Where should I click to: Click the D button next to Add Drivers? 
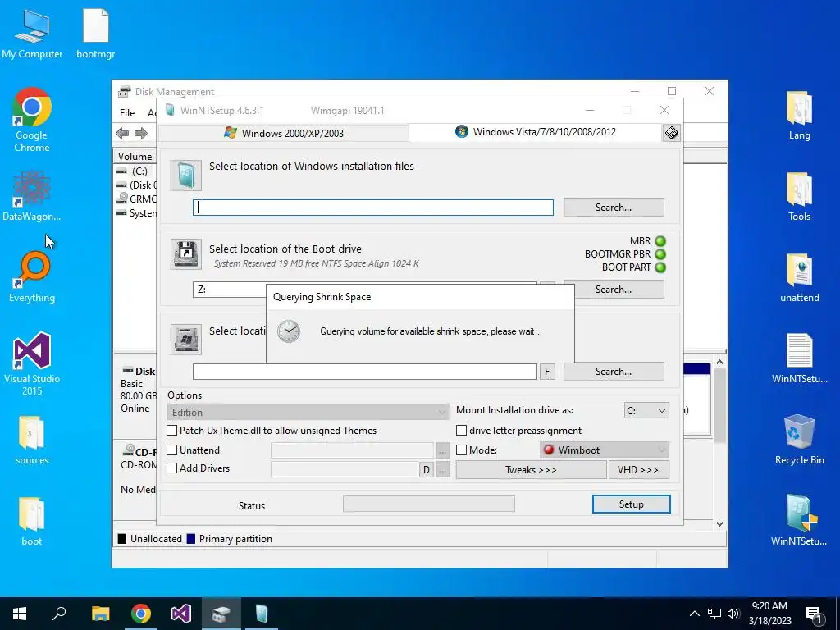(x=427, y=470)
